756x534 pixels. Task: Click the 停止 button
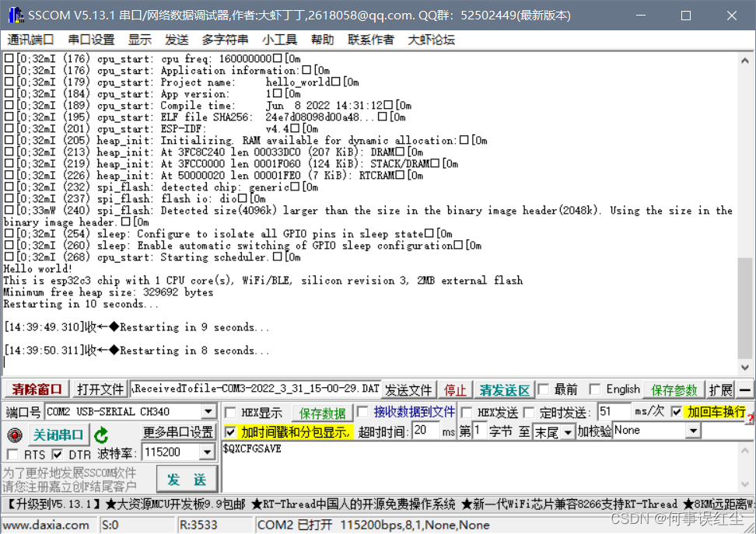pyautogui.click(x=455, y=390)
